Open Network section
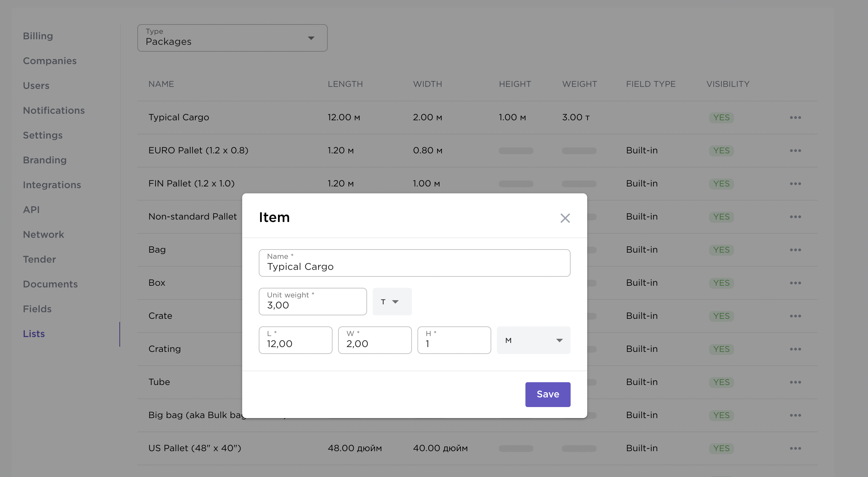868x477 pixels. point(43,234)
